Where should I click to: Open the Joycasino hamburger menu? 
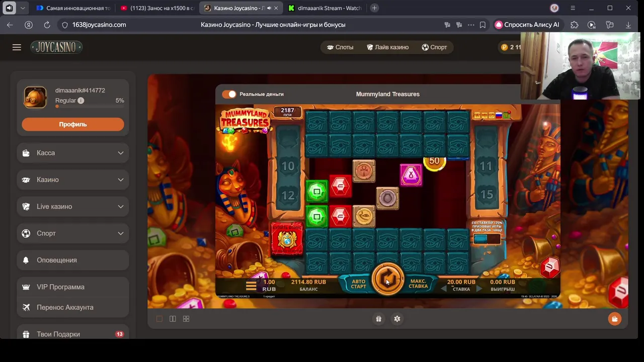coord(17,47)
